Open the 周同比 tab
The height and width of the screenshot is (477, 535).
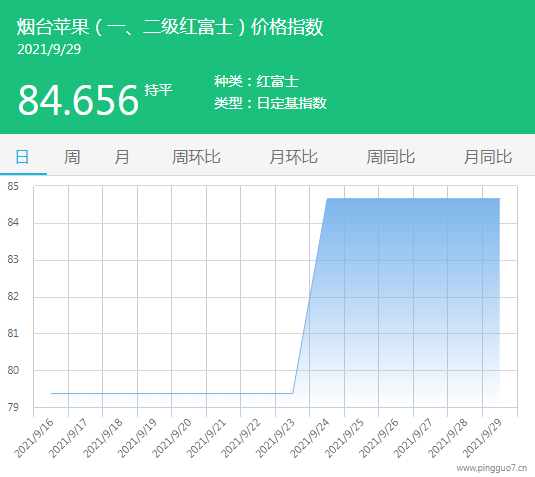(x=391, y=157)
